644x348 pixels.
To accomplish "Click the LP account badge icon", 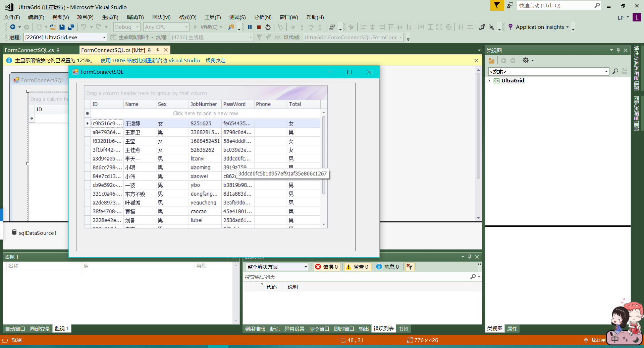I will (637, 17).
